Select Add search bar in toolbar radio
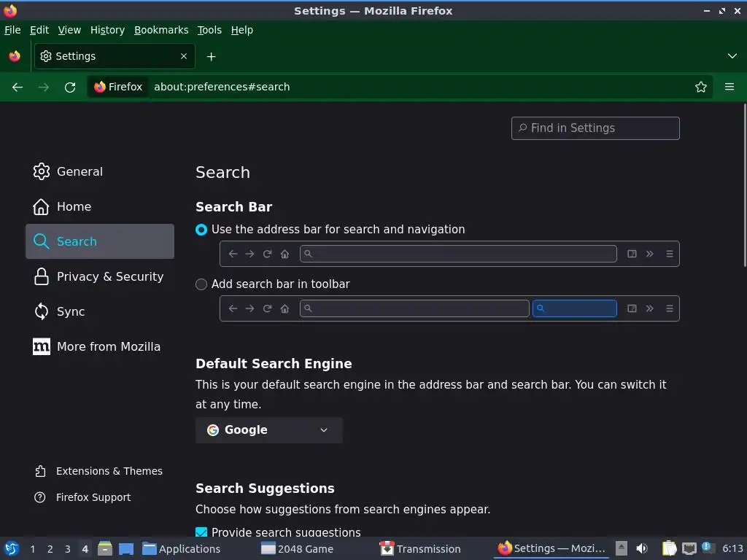This screenshot has height=560, width=747. (x=201, y=284)
